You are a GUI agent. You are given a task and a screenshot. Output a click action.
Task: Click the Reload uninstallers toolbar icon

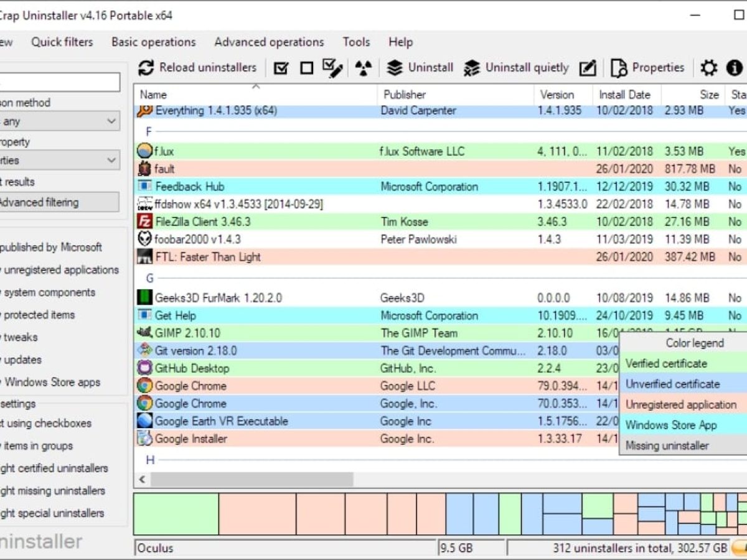point(146,68)
